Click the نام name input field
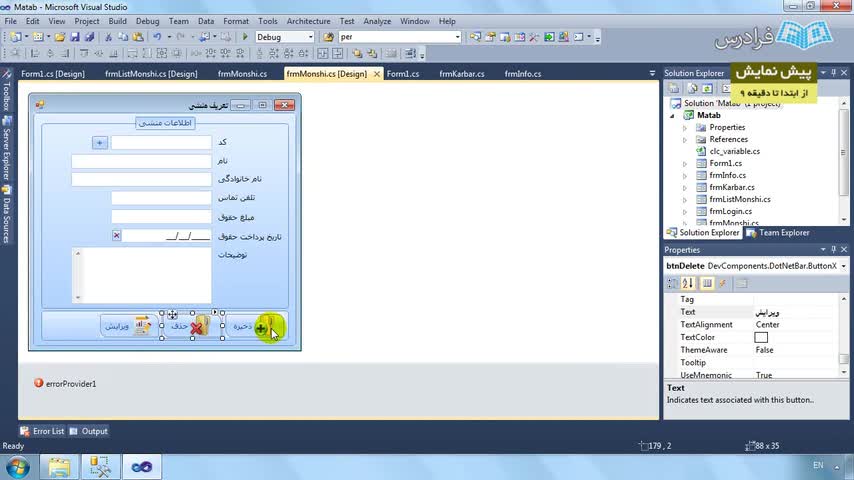The width and height of the screenshot is (854, 480). [141, 161]
